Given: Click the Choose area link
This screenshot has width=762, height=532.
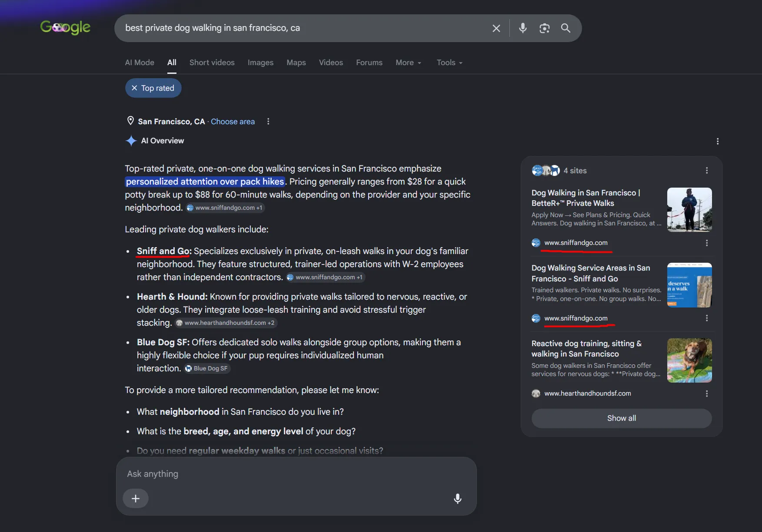Looking at the screenshot, I should click(x=233, y=122).
